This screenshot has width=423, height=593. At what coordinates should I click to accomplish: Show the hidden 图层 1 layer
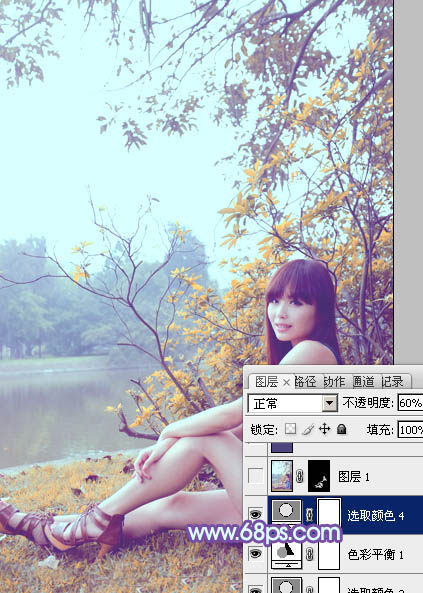[255, 476]
